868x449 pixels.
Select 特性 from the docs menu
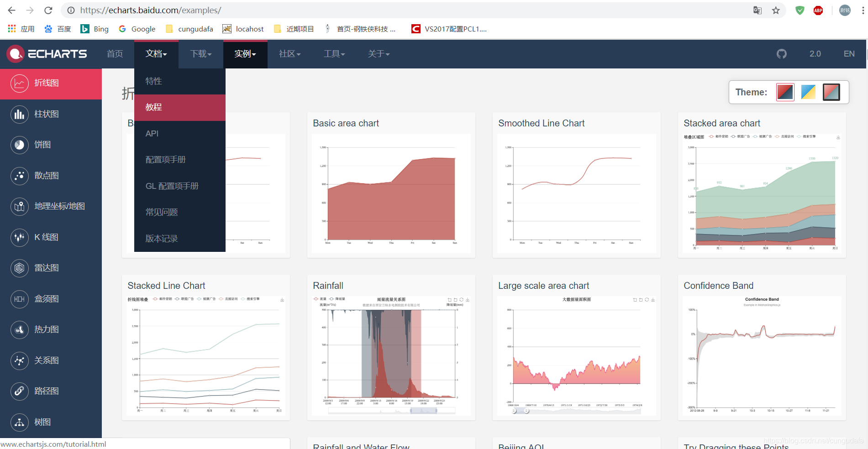[180, 81]
